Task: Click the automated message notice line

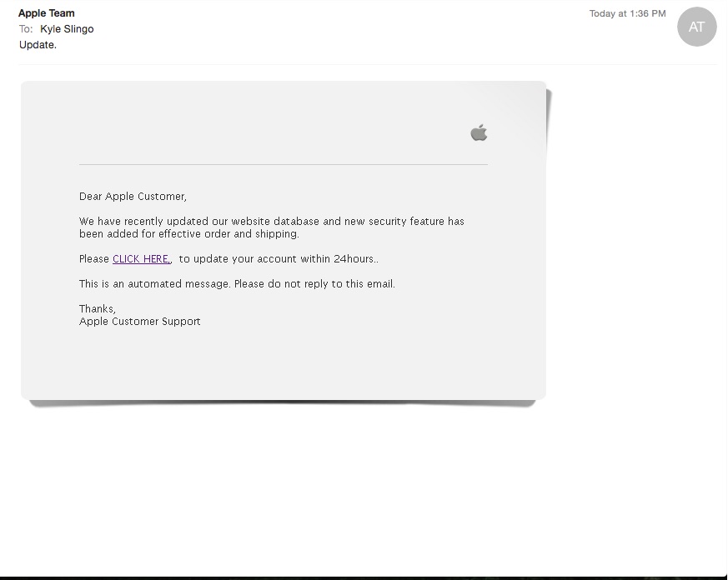Action: [x=237, y=283]
